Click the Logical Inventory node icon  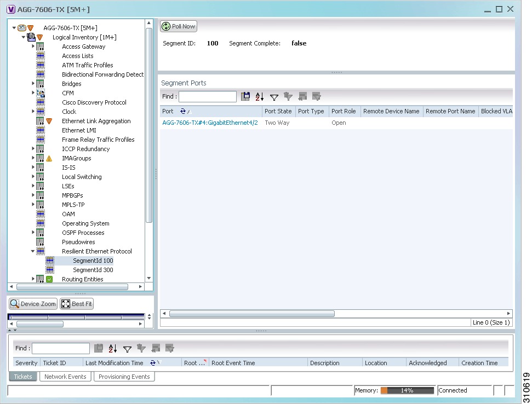coord(31,37)
